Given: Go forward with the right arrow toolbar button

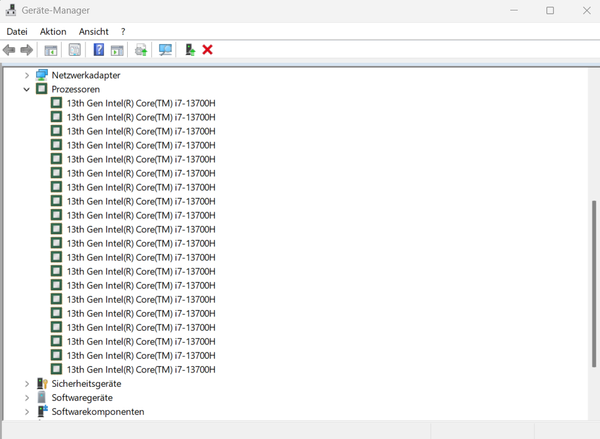Looking at the screenshot, I should tap(26, 50).
